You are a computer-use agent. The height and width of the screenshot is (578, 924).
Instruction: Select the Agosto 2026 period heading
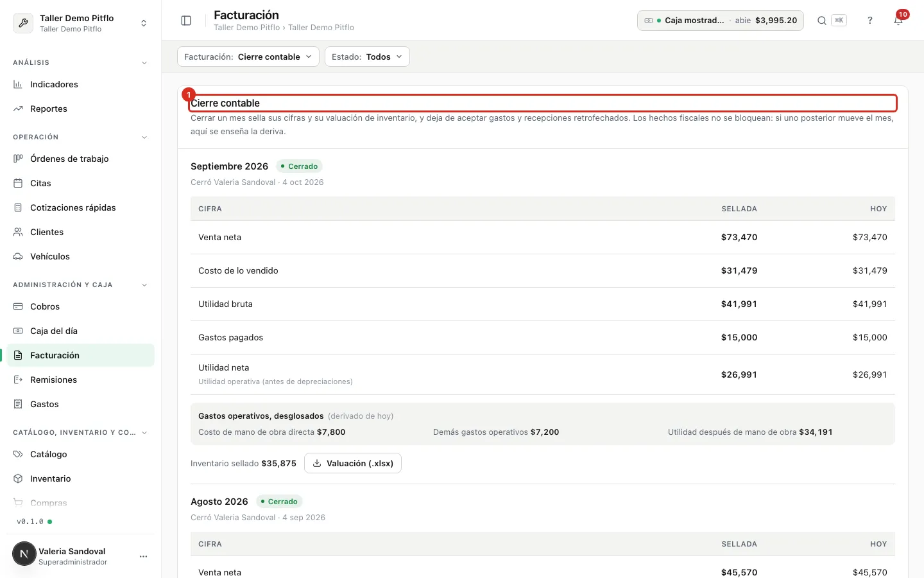coord(219,502)
